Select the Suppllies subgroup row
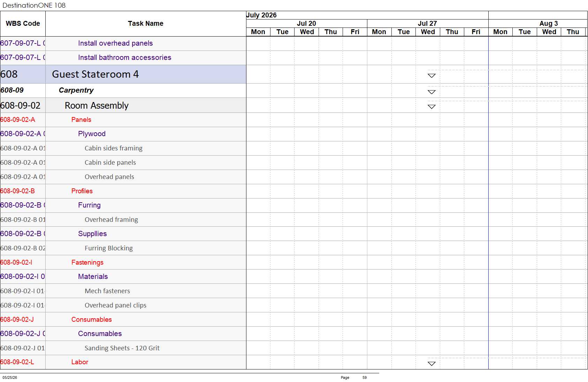The image size is (588, 382). 123,234
